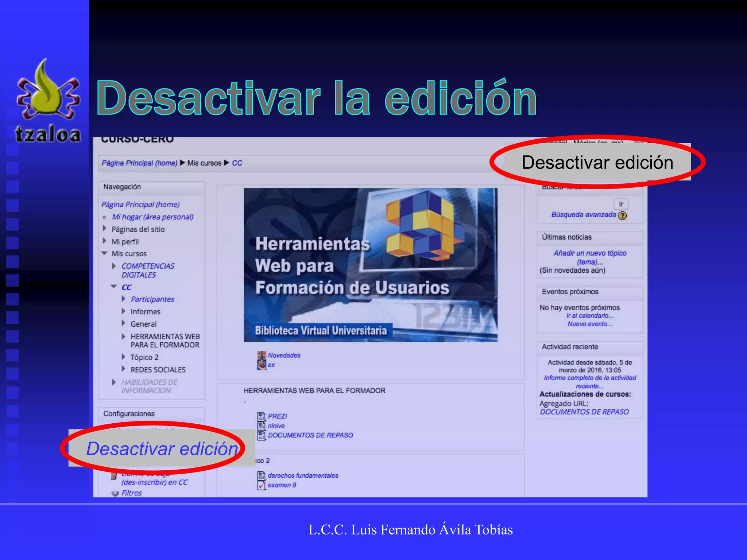Open the examen 9 quiz
Image resolution: width=747 pixels, height=560 pixels.
point(282,485)
